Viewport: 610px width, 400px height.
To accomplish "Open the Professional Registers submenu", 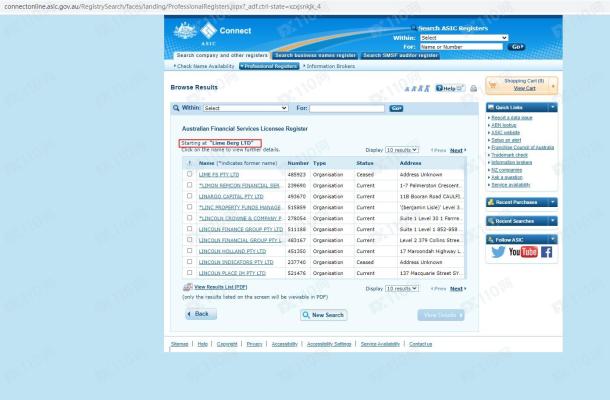I will 269,66.
